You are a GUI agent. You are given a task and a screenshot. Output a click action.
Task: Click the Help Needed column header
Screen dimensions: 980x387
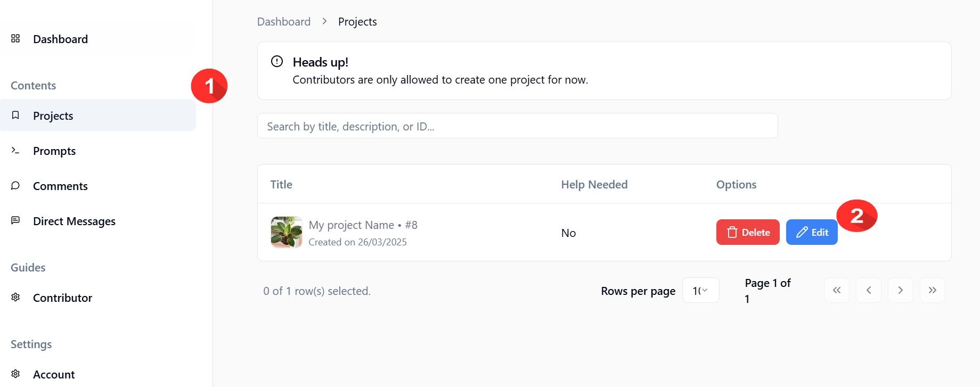coord(594,184)
